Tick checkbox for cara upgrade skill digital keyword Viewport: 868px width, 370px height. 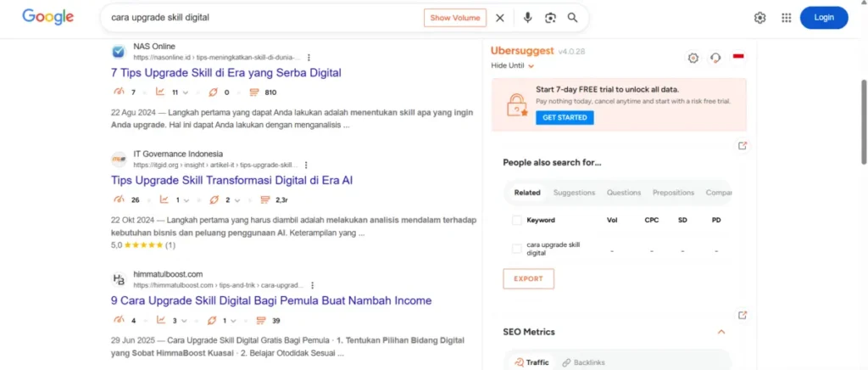click(x=516, y=249)
